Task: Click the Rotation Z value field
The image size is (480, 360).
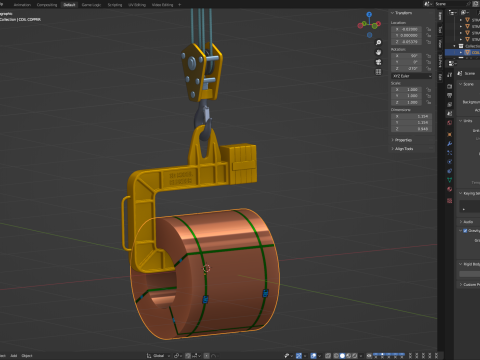Action: 407,68
